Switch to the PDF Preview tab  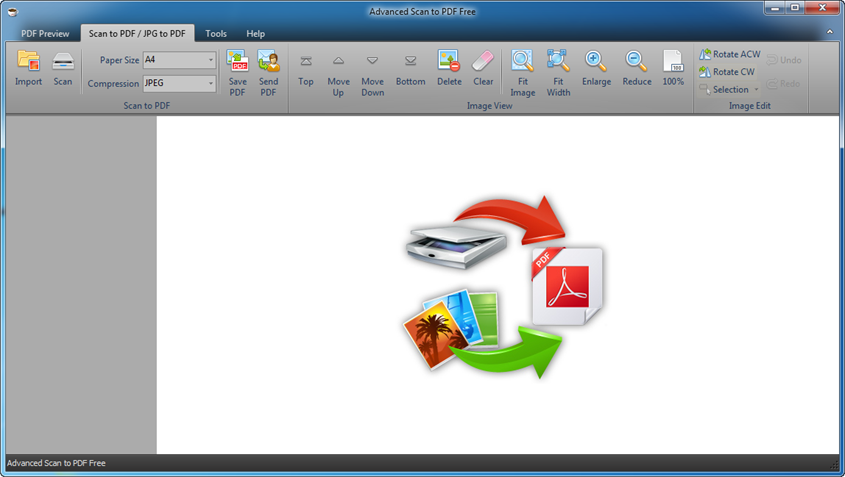(45, 33)
